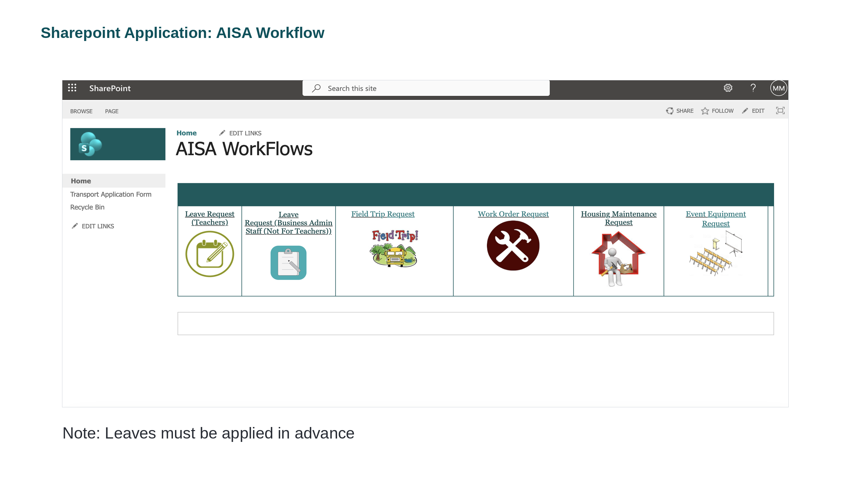Click the SHARE button
Screen dimensions: 868x488
coord(680,111)
